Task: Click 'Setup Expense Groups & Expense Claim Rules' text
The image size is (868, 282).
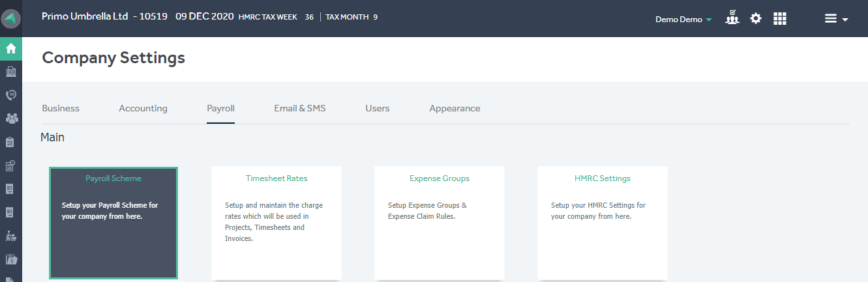Action: [428, 210]
